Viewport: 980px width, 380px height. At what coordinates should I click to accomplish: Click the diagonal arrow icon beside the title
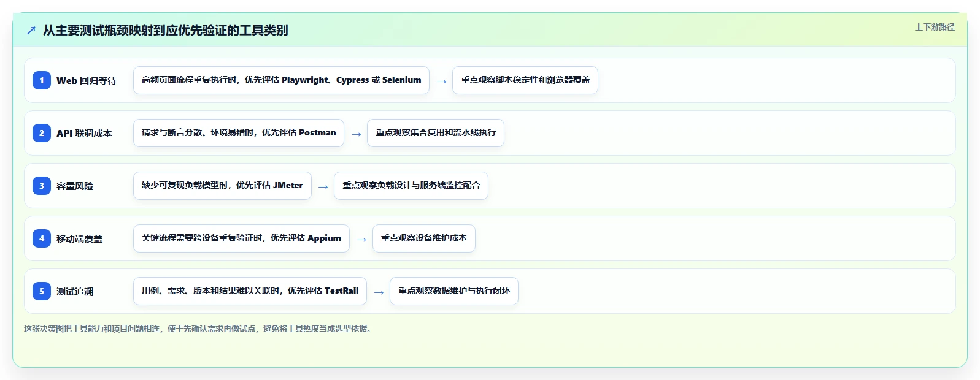(31, 30)
